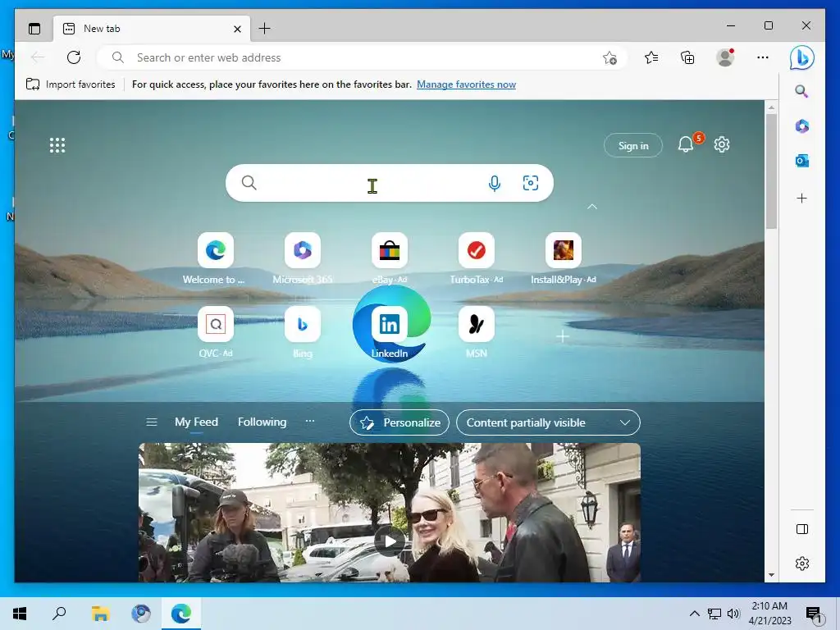Screen dimensions: 840x630
Task: Switch to the Following tab
Action: [262, 422]
